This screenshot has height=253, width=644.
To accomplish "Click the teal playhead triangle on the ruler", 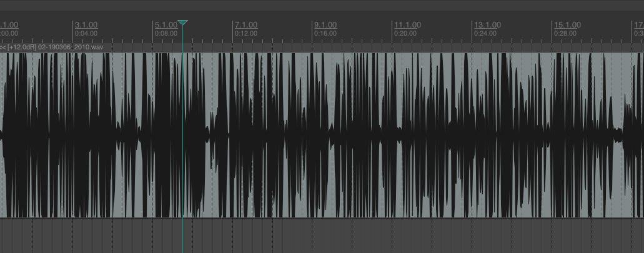I will pyautogui.click(x=182, y=23).
